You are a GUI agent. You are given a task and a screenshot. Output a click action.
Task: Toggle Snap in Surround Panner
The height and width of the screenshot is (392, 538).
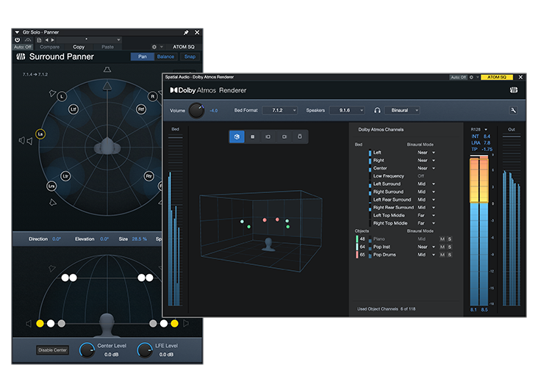click(x=190, y=57)
